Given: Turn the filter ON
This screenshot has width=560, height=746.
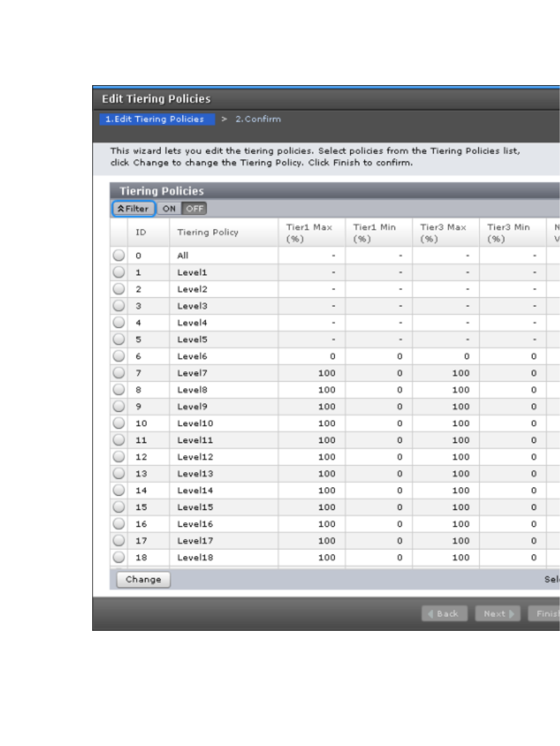Looking at the screenshot, I should coord(169,209).
